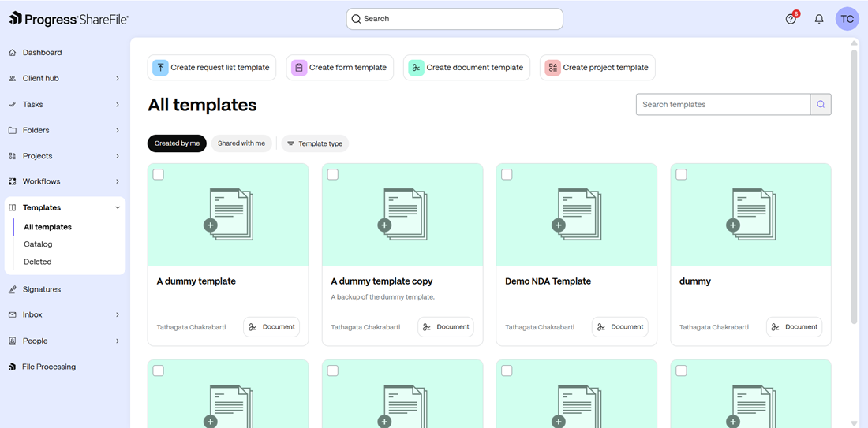Viewport: 868px width, 428px height.
Task: Select checkbox on second-row third card
Action: [x=507, y=370]
